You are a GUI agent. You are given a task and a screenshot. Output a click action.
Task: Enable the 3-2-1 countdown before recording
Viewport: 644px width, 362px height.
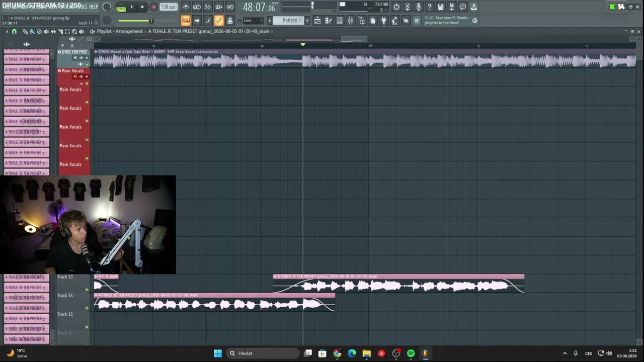[208, 7]
